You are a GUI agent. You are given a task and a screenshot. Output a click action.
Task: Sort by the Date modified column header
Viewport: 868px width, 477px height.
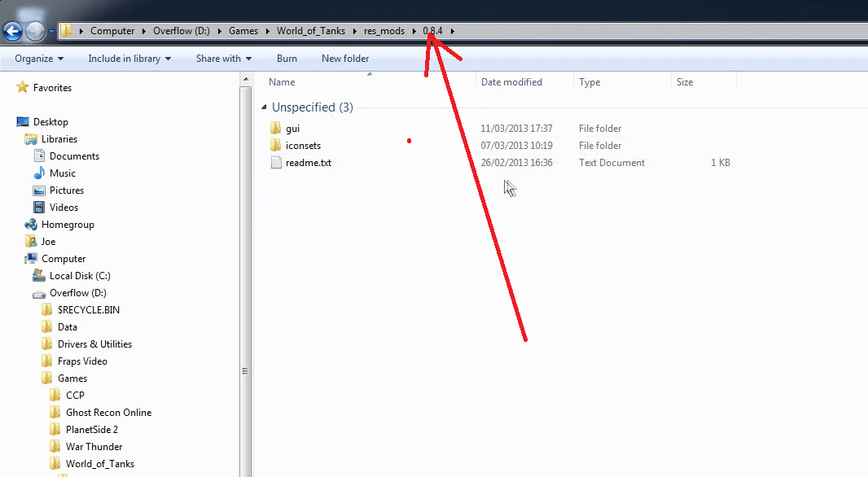pyautogui.click(x=511, y=82)
